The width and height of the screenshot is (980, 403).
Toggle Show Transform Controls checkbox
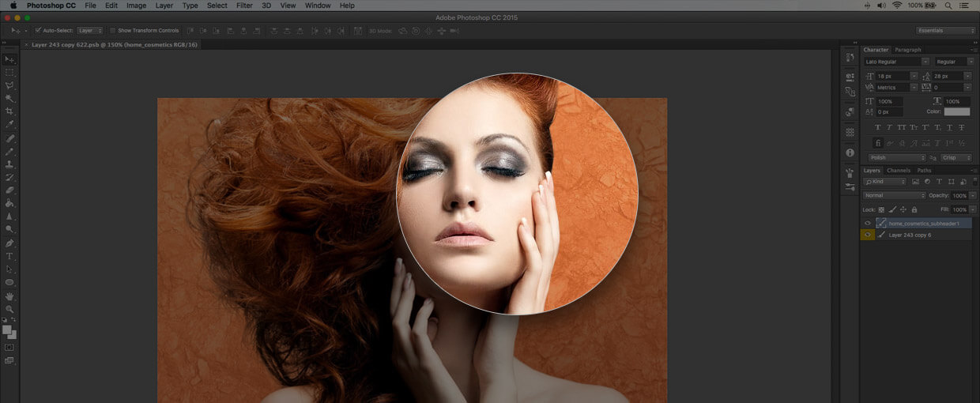[x=113, y=31]
